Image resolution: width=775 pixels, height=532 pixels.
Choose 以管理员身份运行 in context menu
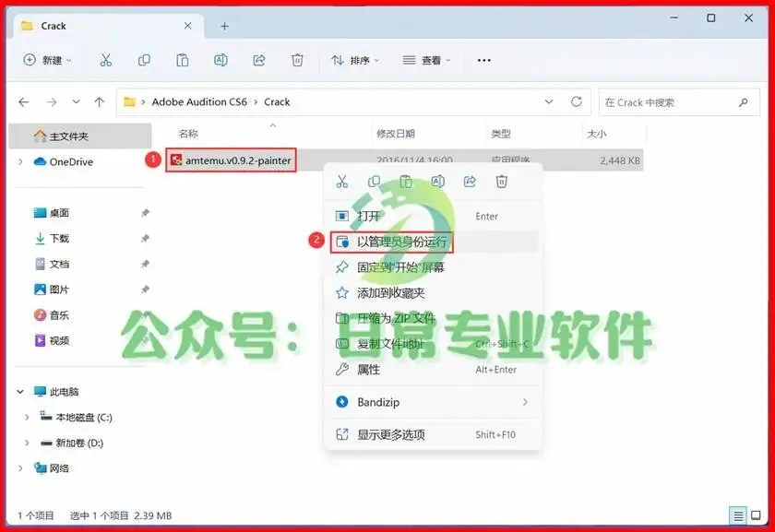(x=434, y=242)
